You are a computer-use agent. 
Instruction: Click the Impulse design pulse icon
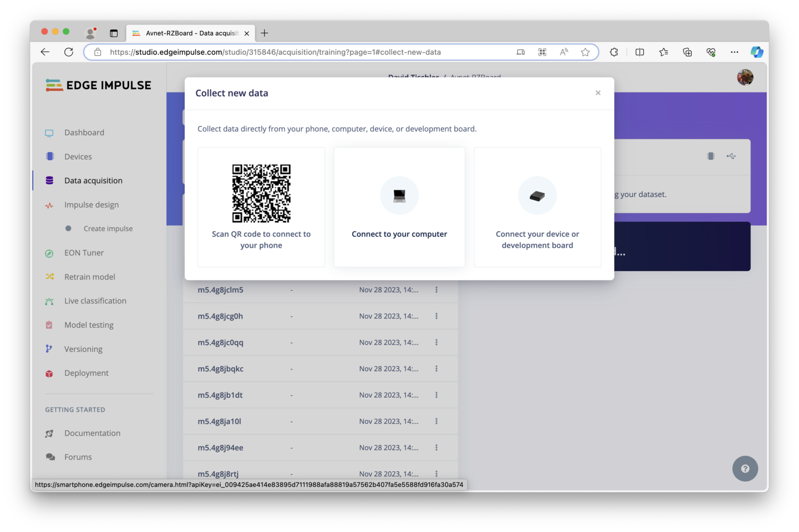tap(49, 205)
